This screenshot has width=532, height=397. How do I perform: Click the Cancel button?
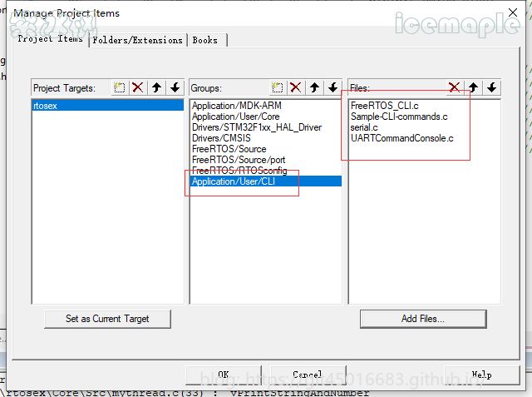[308, 375]
